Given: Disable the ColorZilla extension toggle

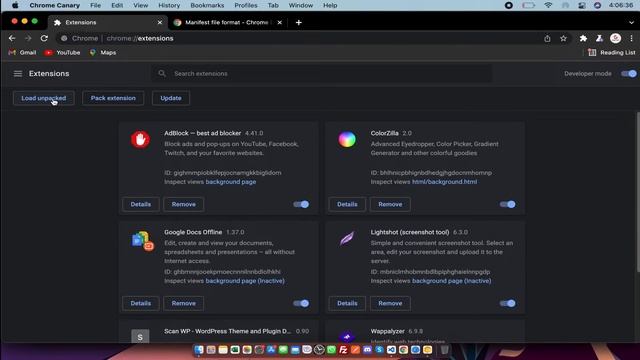Looking at the screenshot, I should tap(508, 204).
